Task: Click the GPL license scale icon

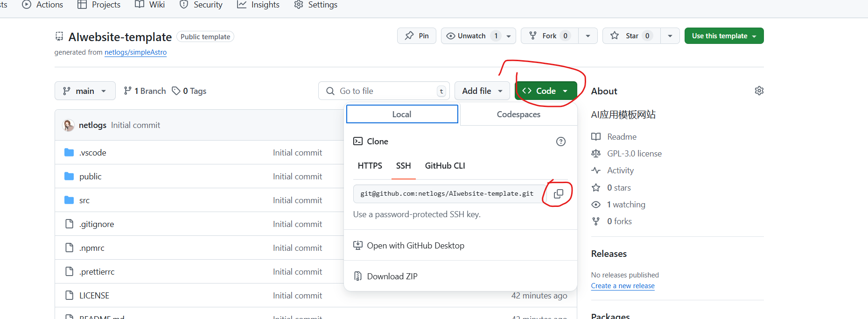Action: [596, 153]
